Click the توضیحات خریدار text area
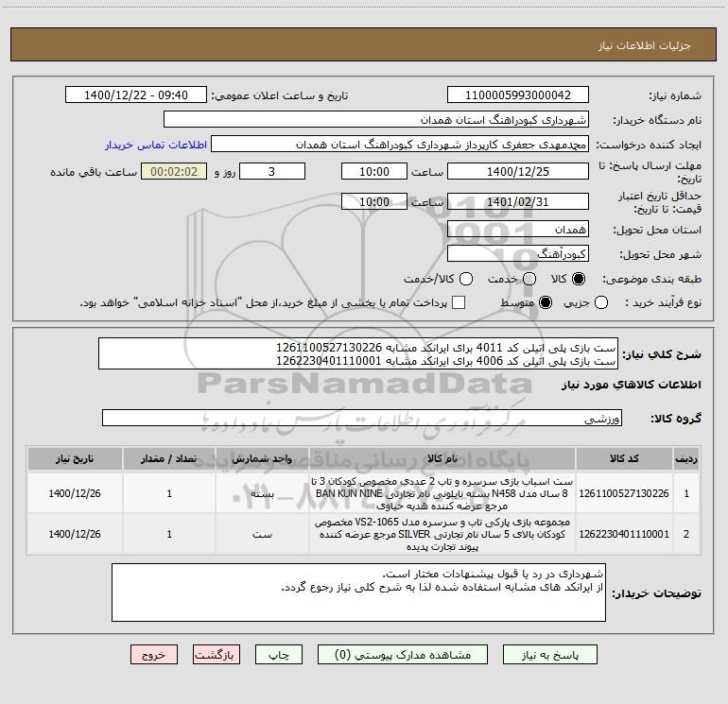Image resolution: width=728 pixels, height=704 pixels. (358, 592)
